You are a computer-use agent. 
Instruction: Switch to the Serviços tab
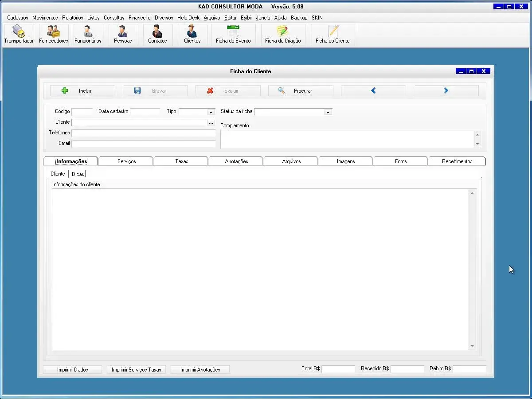(126, 161)
